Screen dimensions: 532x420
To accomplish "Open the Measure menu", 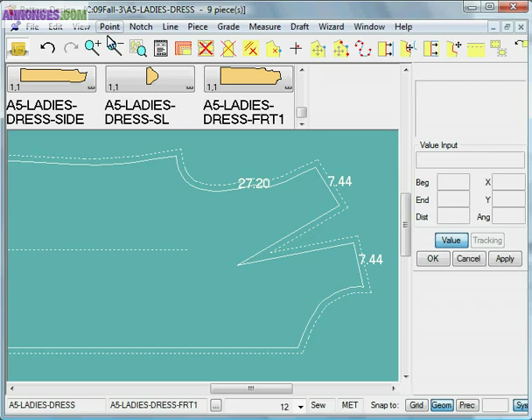I will click(264, 27).
